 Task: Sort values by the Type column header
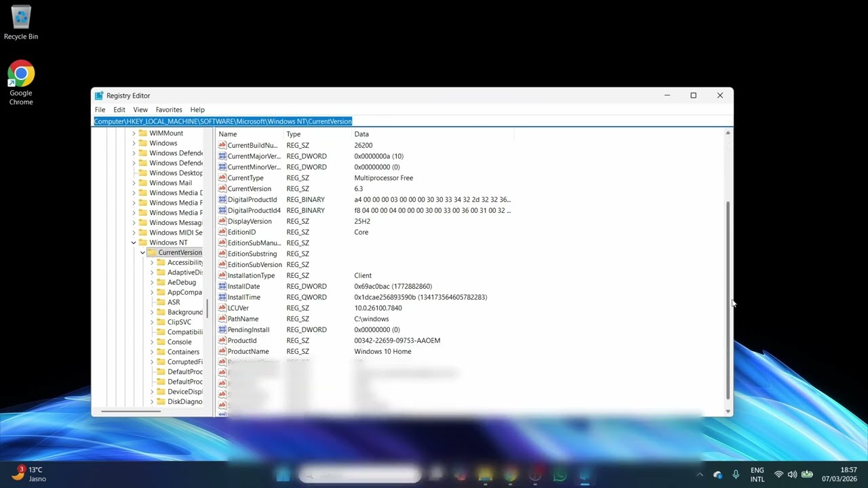point(317,134)
